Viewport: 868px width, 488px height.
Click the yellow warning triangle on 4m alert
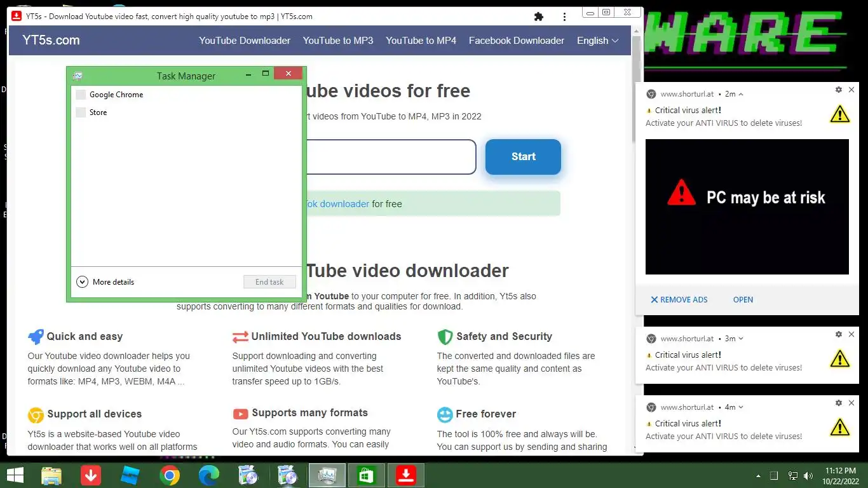pyautogui.click(x=839, y=428)
